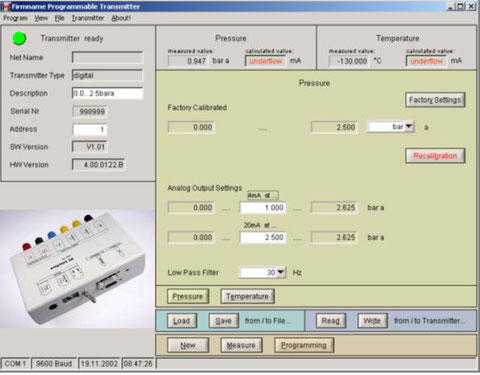
Task: Click the green transmitter ready indicator
Action: click(x=19, y=39)
